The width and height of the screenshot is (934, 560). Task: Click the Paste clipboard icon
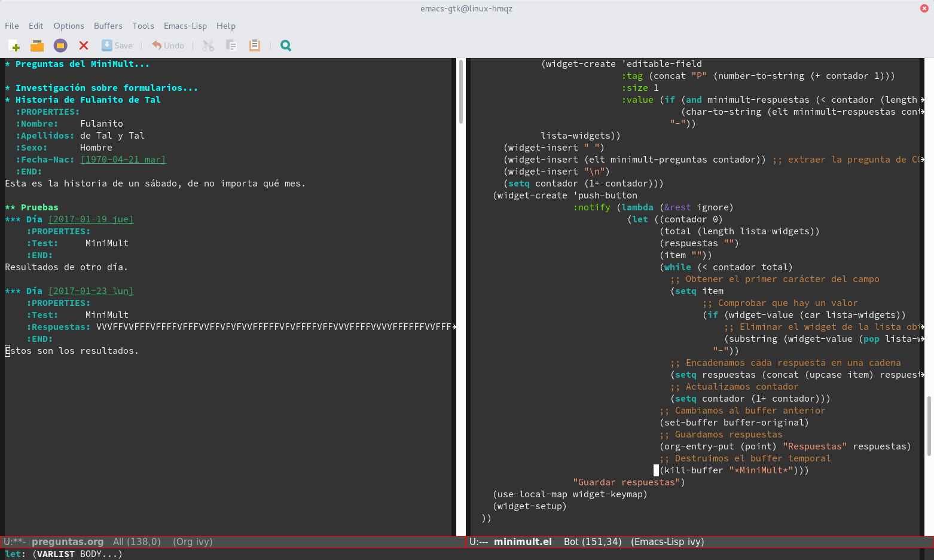(254, 45)
